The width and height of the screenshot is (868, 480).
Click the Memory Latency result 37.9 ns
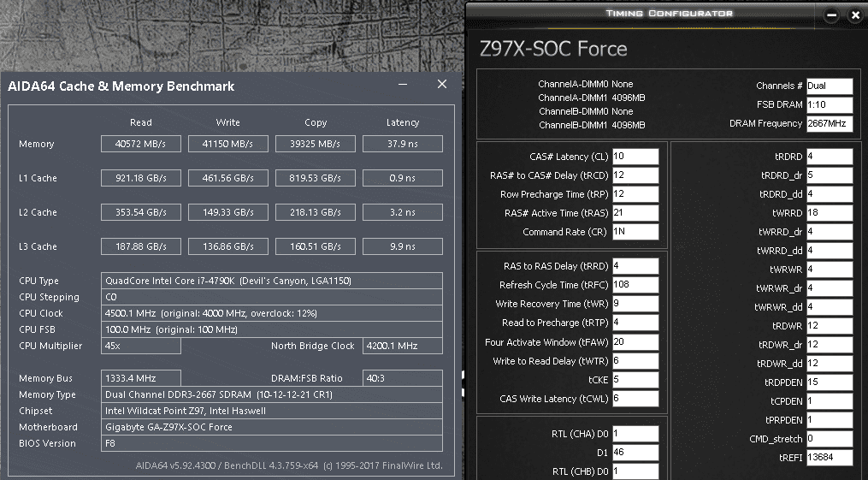pyautogui.click(x=403, y=144)
